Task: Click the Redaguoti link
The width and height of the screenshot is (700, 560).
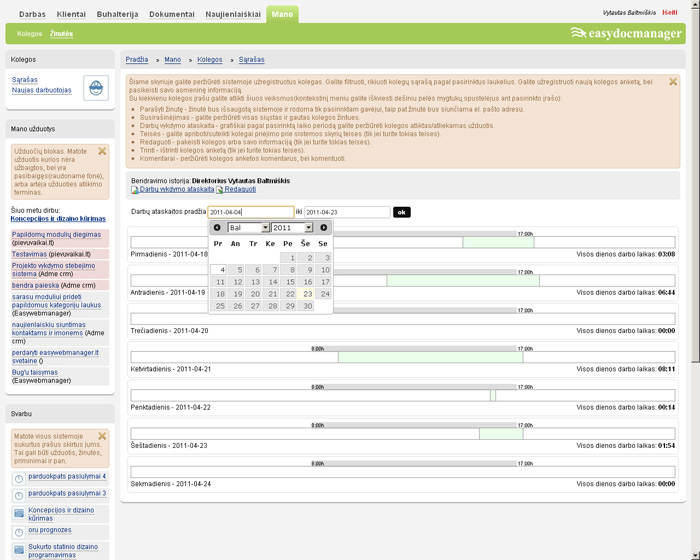Action: coord(240,189)
